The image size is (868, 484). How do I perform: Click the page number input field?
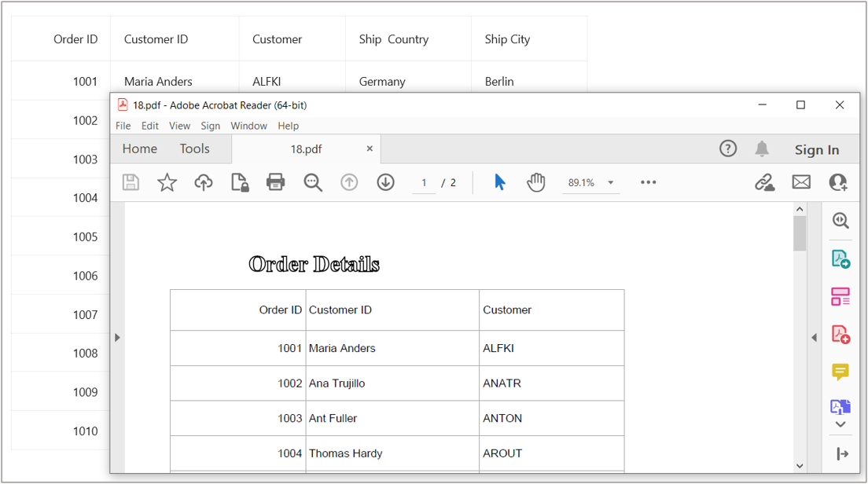[x=424, y=182]
